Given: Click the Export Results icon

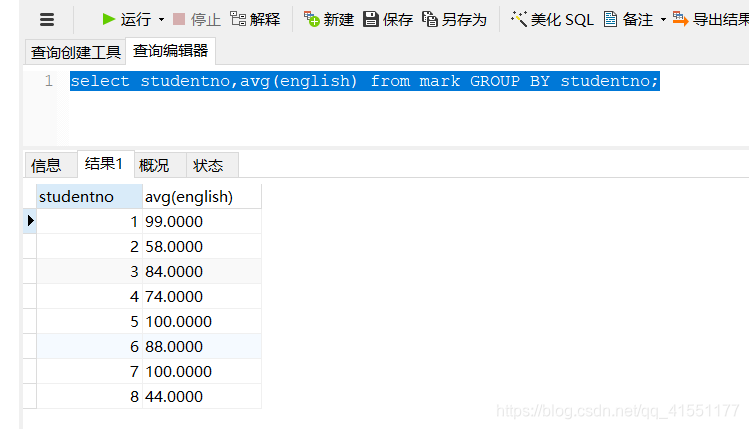Looking at the screenshot, I should point(680,19).
